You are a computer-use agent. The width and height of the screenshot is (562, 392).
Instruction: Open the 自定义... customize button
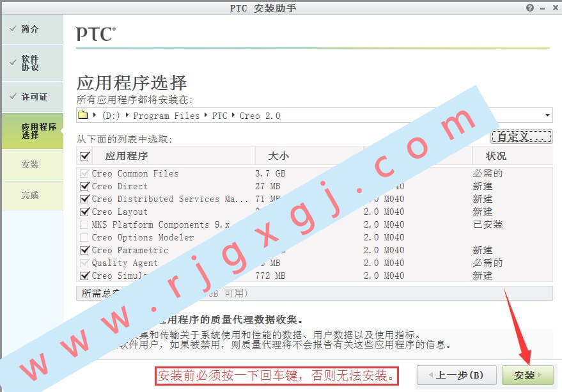click(522, 137)
